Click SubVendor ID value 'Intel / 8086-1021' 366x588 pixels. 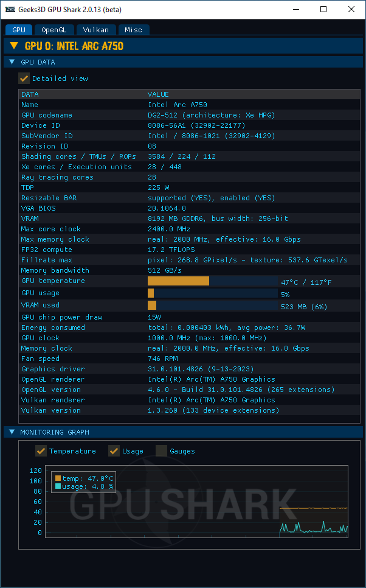(x=184, y=136)
